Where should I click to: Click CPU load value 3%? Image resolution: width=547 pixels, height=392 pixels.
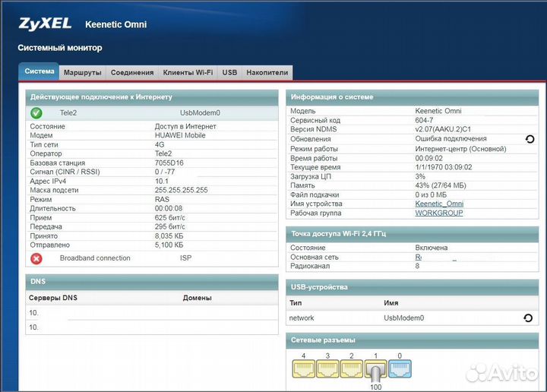(x=420, y=176)
